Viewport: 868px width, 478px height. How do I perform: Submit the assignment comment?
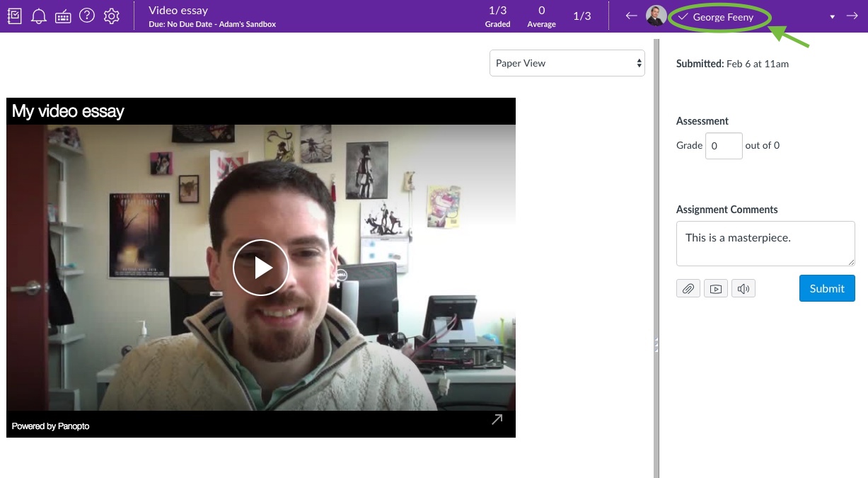click(x=827, y=288)
